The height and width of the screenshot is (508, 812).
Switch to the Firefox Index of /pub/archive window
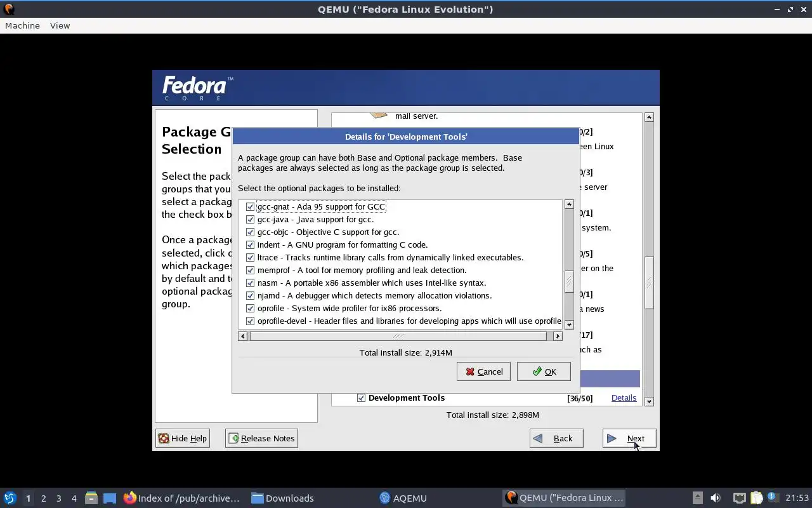click(182, 498)
